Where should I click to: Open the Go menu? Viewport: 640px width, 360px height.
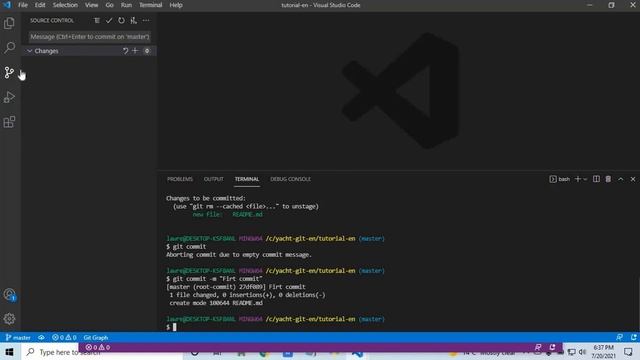point(109,5)
